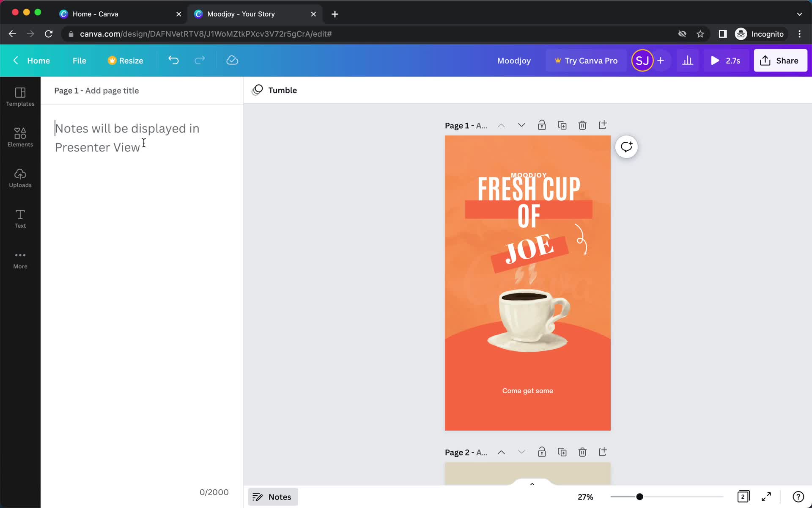Collapse Page 1 with up chevron
The height and width of the screenshot is (508, 812).
point(501,124)
